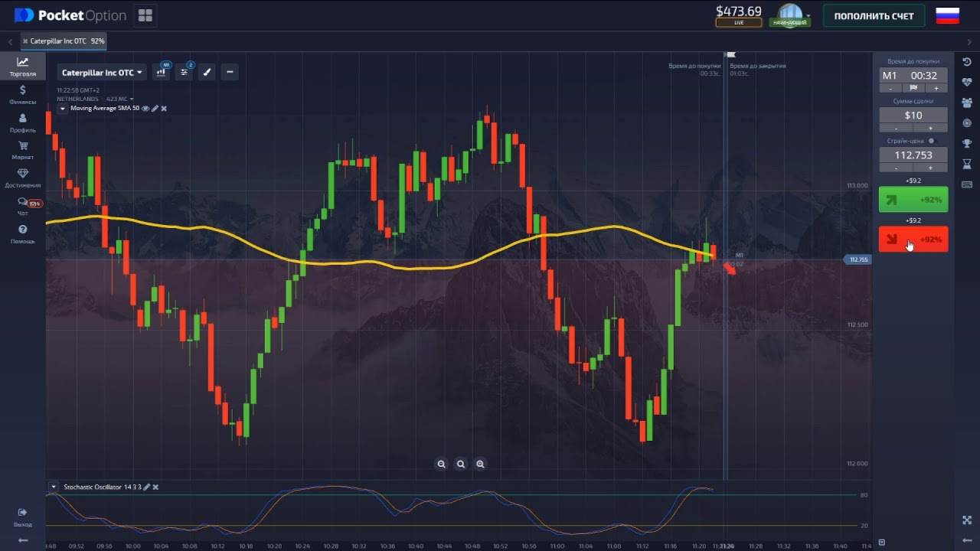Image resolution: width=980 pixels, height=551 pixels.
Task: Open the Достижения achievements section
Action: (22, 178)
